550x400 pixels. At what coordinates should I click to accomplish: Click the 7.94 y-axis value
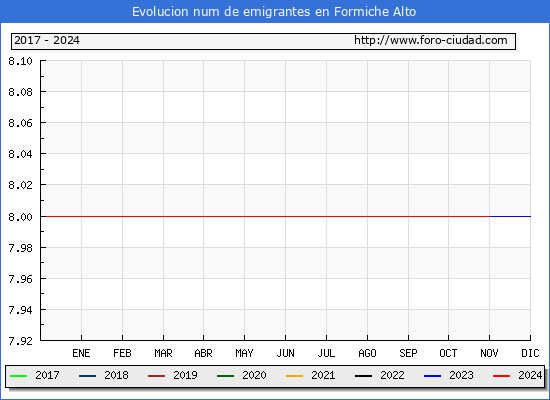pyautogui.click(x=20, y=310)
